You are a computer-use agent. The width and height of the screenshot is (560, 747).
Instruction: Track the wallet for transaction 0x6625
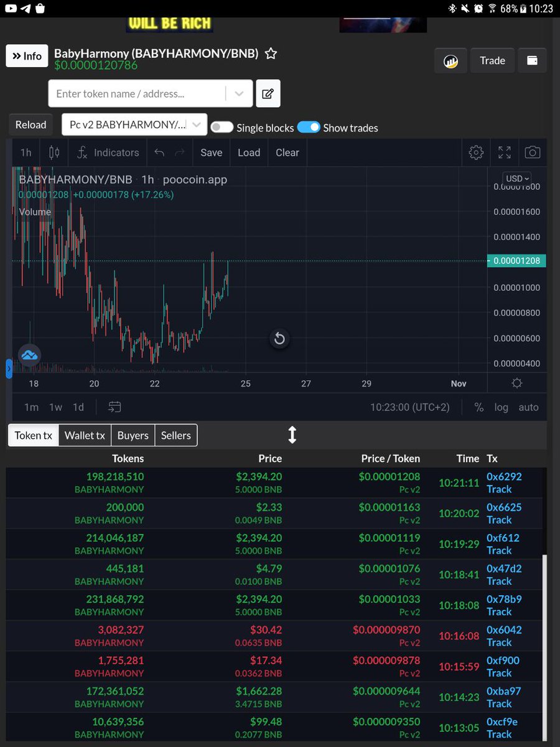499,520
